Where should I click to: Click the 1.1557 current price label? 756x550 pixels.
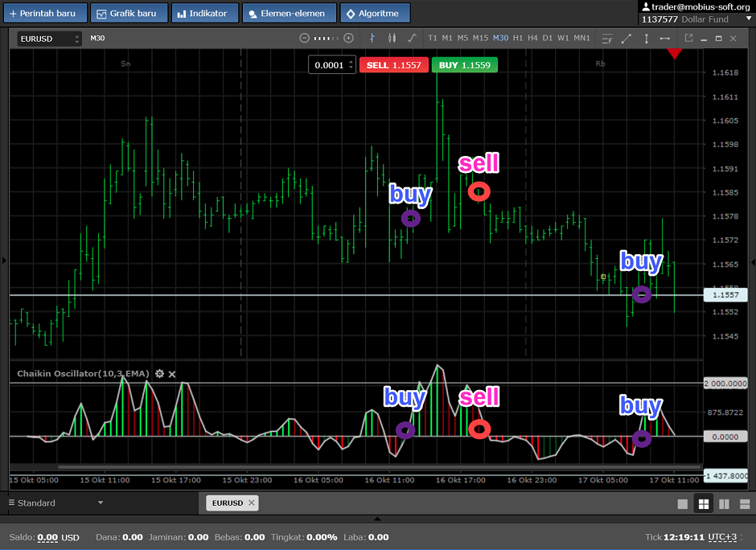point(725,294)
